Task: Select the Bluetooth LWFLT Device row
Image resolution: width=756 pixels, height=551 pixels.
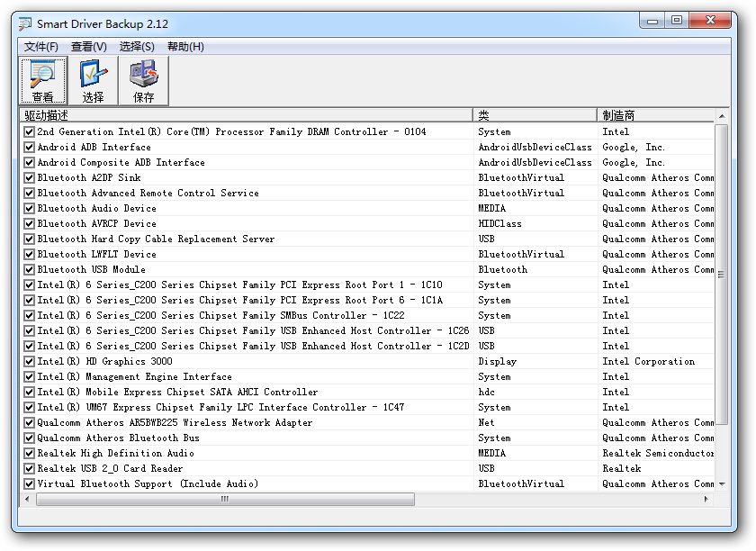Action: (x=368, y=254)
